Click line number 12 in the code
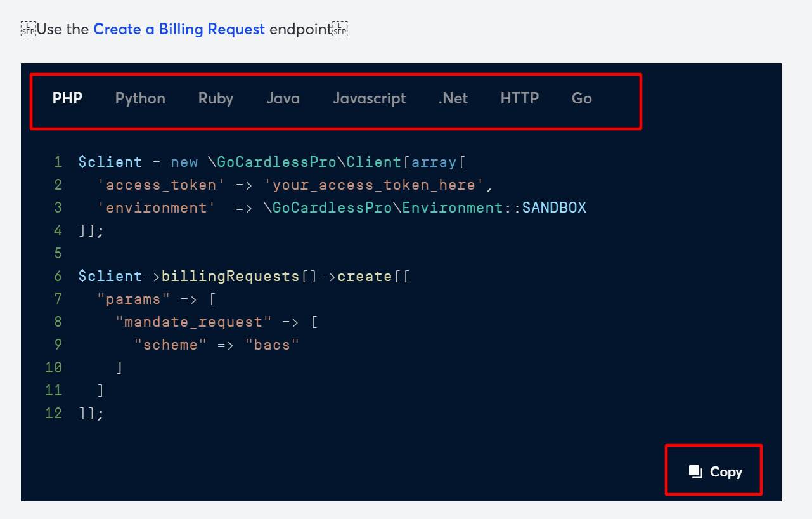812x519 pixels. (53, 412)
